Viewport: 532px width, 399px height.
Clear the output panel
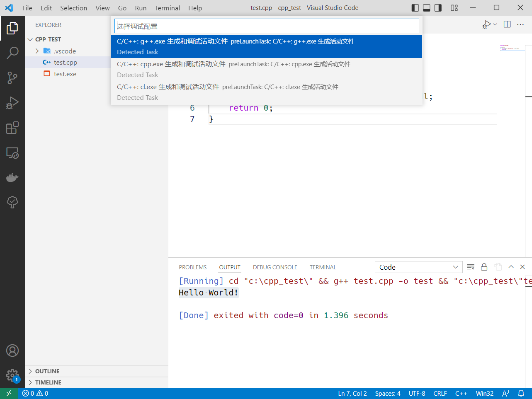pyautogui.click(x=471, y=267)
